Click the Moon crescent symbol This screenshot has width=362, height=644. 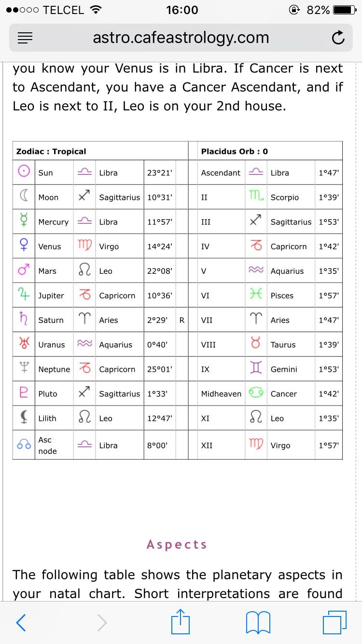[24, 197]
